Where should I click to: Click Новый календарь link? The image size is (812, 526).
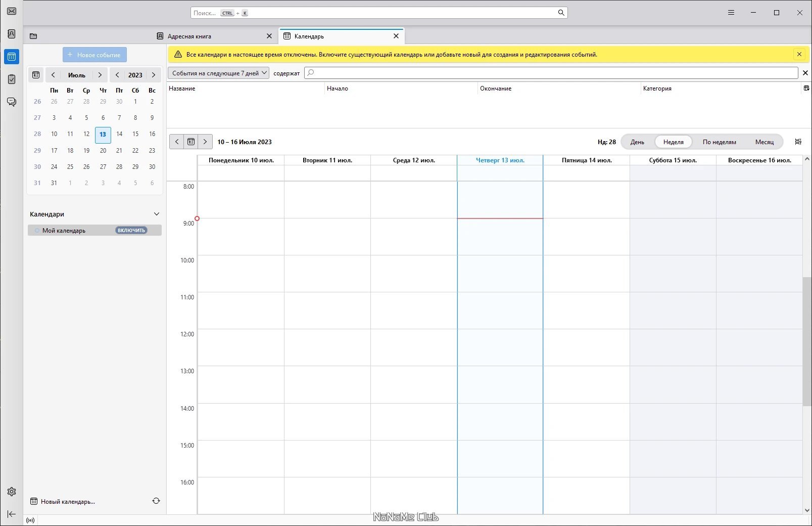coord(68,502)
